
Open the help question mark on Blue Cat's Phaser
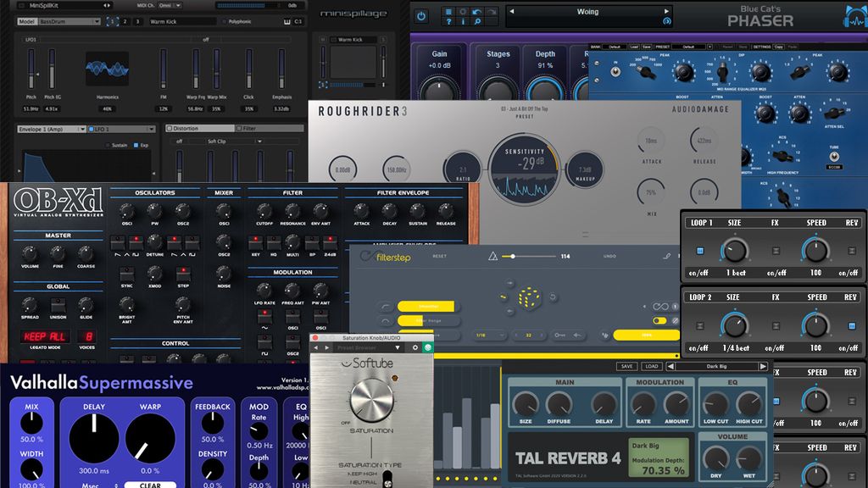tap(448, 22)
